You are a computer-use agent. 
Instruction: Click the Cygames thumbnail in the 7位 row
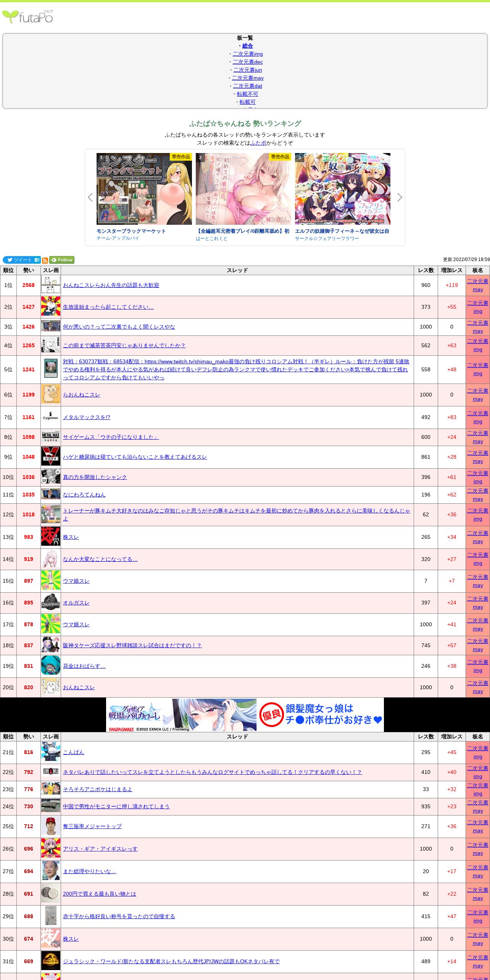pyautogui.click(x=51, y=417)
